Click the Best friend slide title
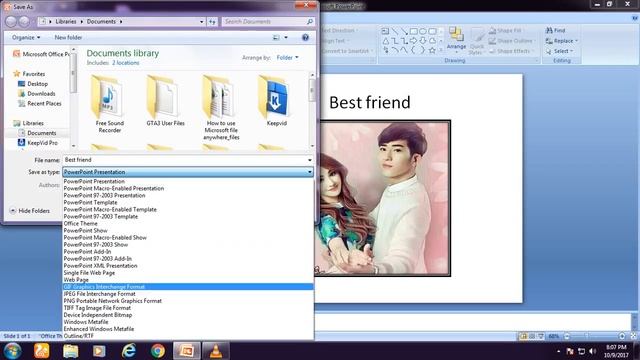This screenshot has height=360, width=640. pos(369,102)
